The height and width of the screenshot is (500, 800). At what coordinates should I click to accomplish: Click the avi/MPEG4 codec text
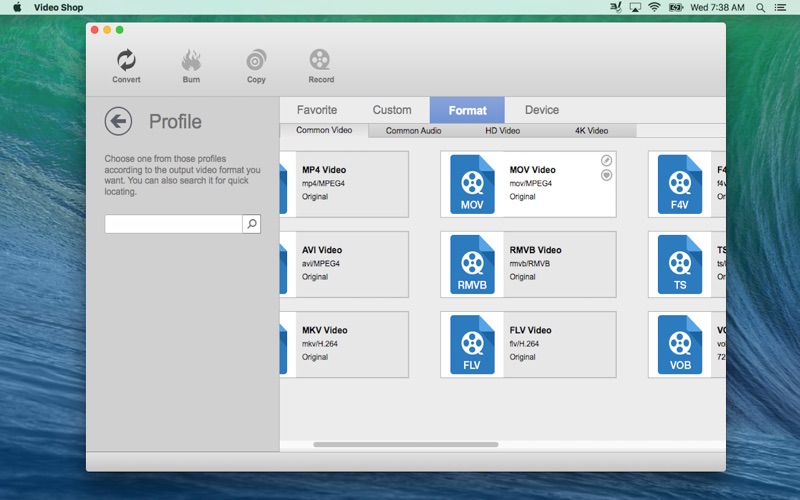pos(321,264)
